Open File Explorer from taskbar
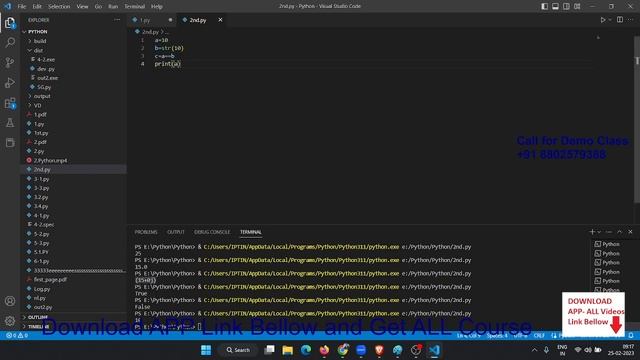Viewport: 640px width, 360px height. click(x=287, y=350)
